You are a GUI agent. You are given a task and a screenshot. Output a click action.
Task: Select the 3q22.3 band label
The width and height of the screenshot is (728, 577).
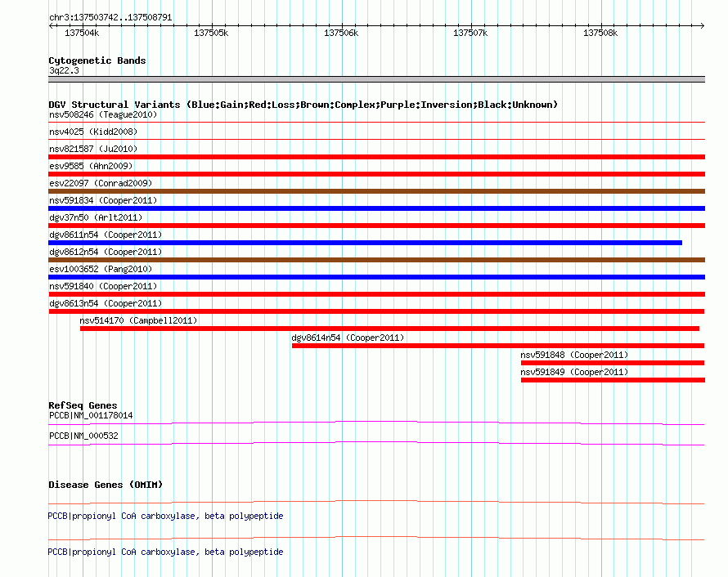click(64, 70)
